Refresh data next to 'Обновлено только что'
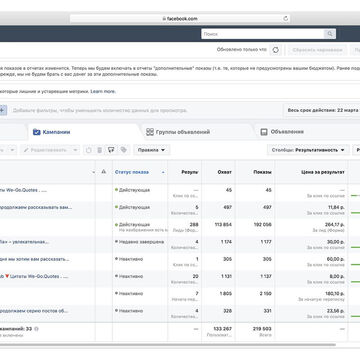The height and width of the screenshot is (360, 360). point(276,50)
